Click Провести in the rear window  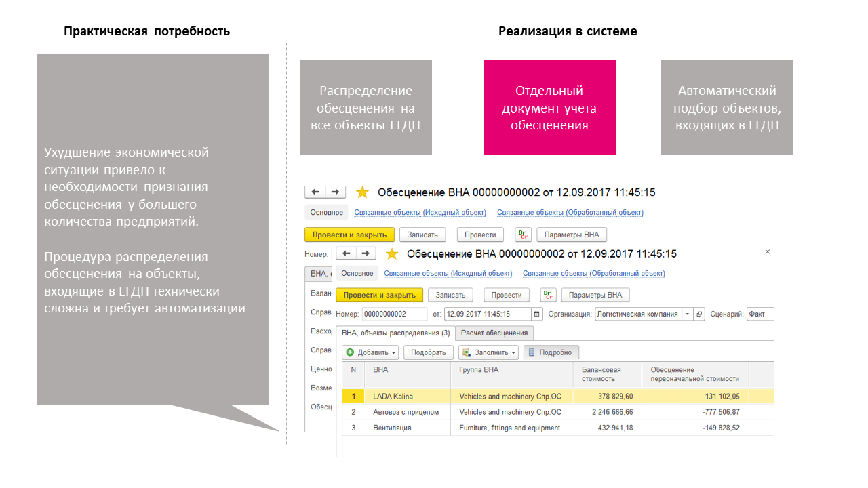[x=481, y=235]
